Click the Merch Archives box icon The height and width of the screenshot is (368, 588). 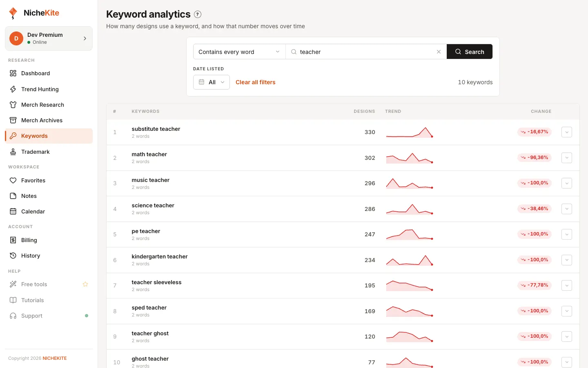pos(13,120)
